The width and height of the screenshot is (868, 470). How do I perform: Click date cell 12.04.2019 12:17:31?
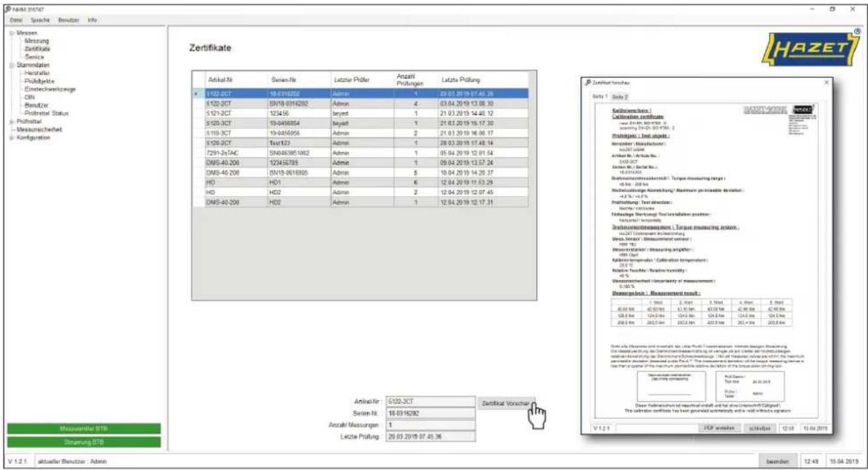(484, 203)
